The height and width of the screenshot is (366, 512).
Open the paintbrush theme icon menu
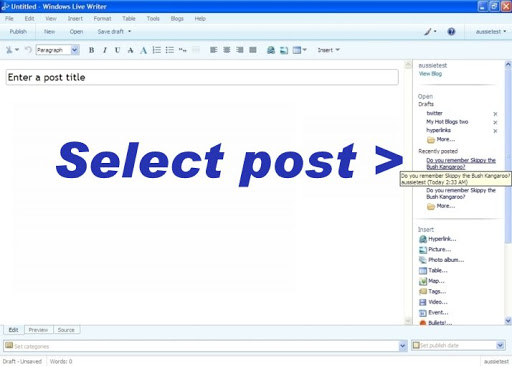(430, 32)
